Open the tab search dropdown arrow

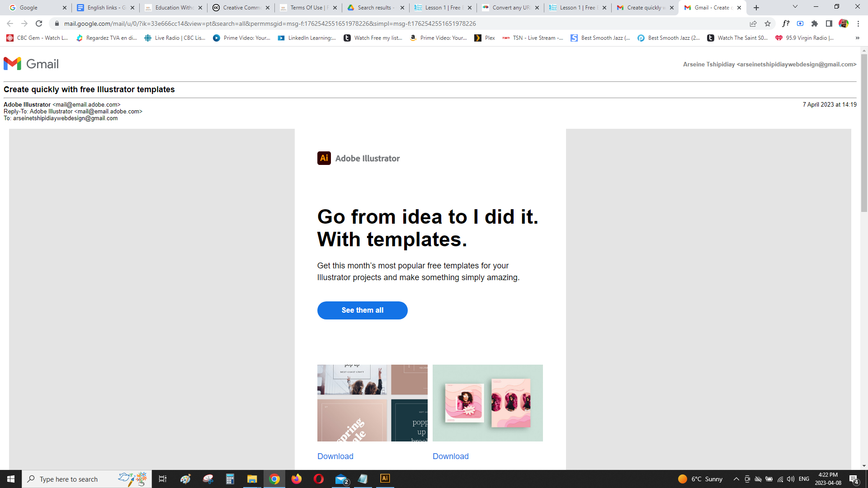coord(795,7)
